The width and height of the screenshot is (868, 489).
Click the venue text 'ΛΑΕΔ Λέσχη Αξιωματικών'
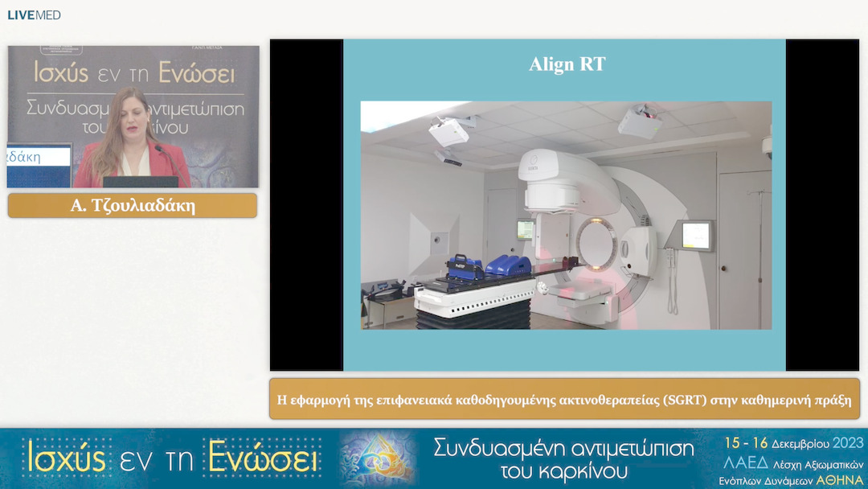click(792, 463)
